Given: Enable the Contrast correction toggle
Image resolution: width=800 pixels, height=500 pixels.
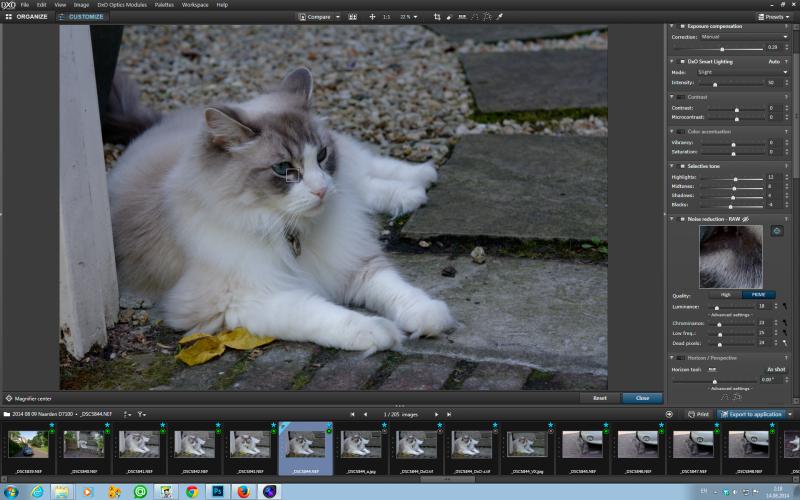Looking at the screenshot, I should coord(681,97).
